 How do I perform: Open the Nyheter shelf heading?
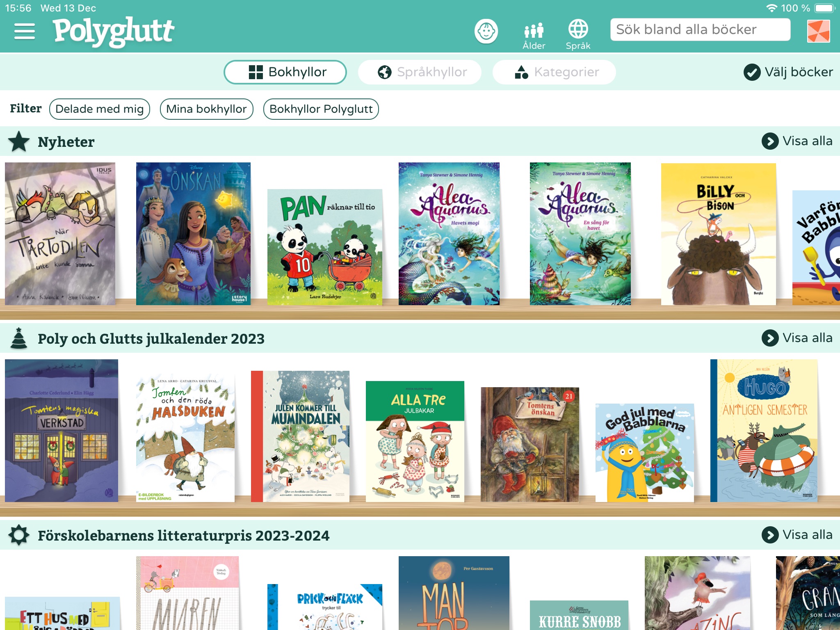tap(66, 142)
